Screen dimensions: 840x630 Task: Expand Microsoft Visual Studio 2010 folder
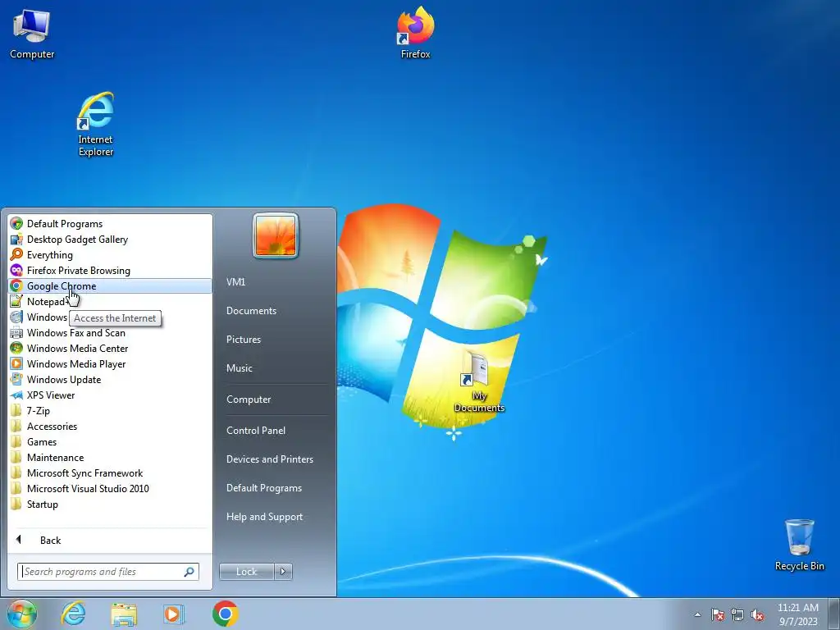(110, 489)
